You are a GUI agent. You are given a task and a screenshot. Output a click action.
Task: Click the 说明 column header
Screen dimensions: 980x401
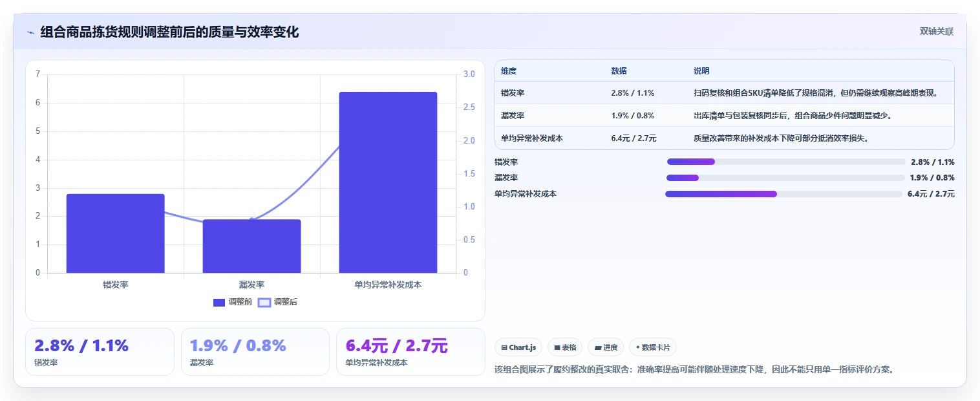[701, 71]
